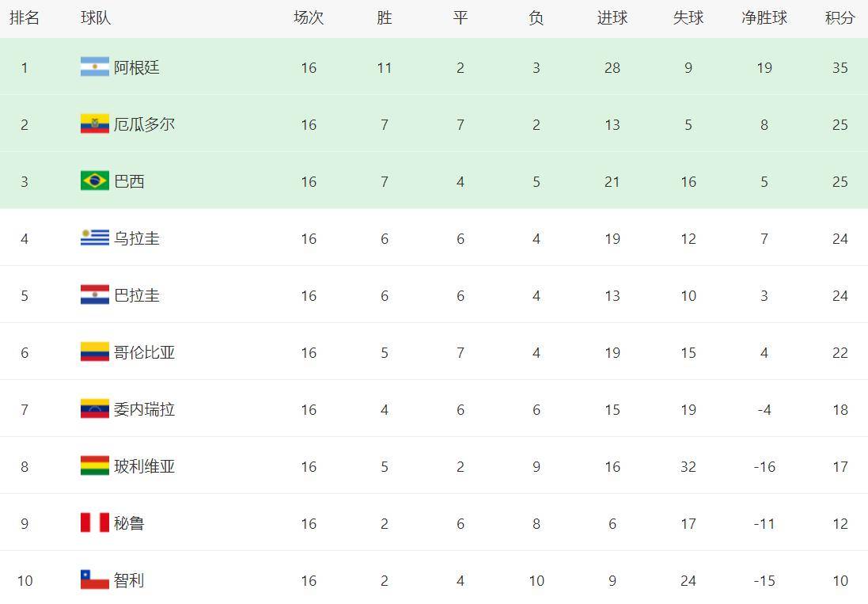Click the Paraguay flag icon
Viewport: 868px width, 604px height.
[95, 295]
